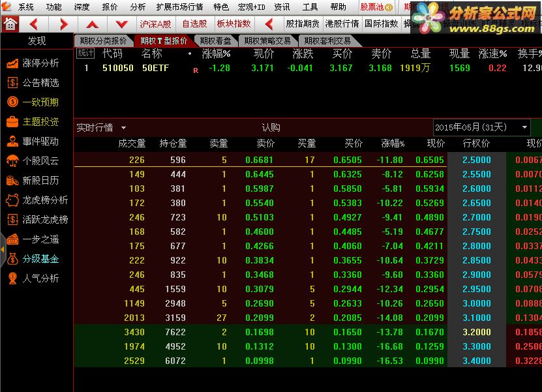The height and width of the screenshot is (392, 542).
Task: Click the 持仓量 column header
Action: (x=173, y=143)
